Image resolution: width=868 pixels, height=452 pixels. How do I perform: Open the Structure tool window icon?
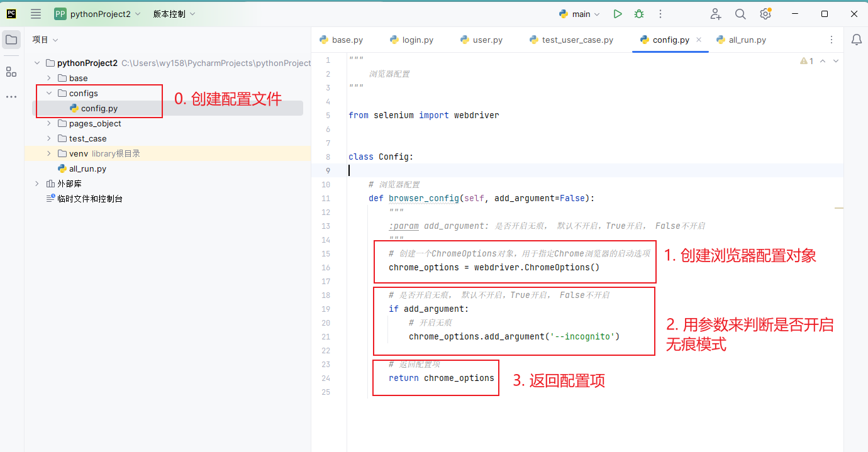(11, 71)
